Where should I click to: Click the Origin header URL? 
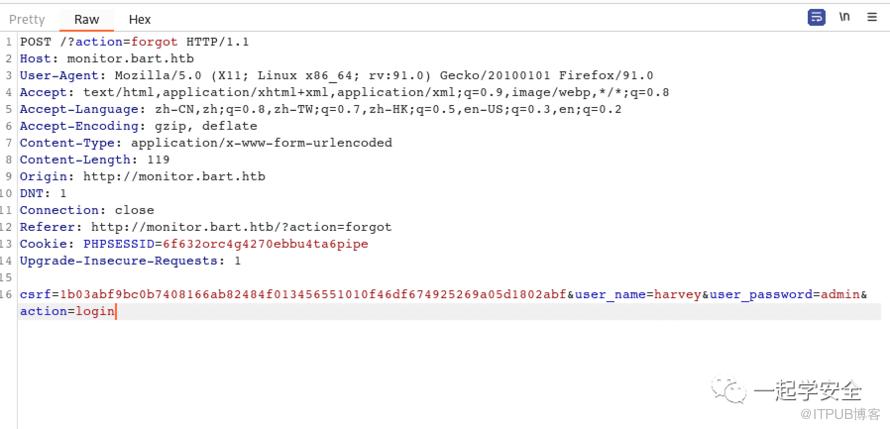[x=174, y=177]
